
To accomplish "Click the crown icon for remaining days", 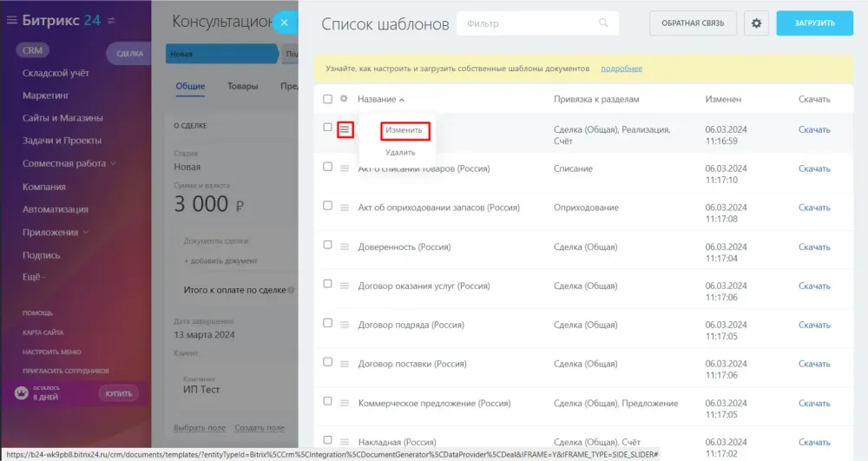I will point(21,393).
